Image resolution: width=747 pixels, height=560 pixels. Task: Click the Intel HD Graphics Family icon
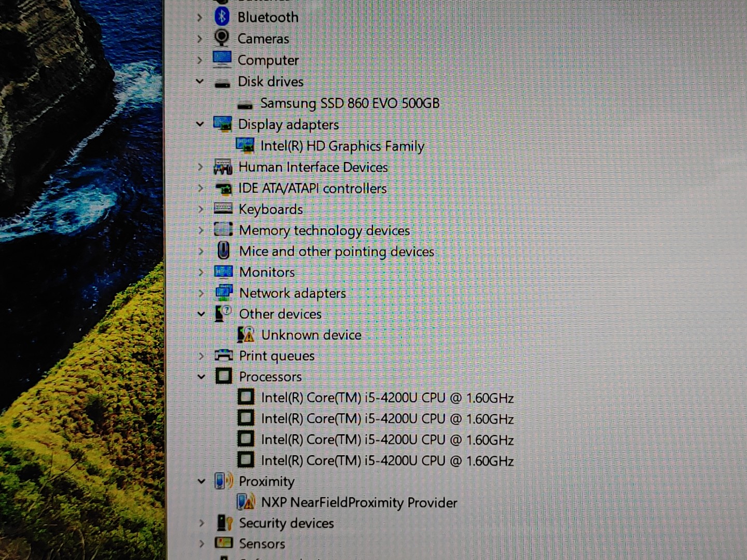pyautogui.click(x=245, y=146)
